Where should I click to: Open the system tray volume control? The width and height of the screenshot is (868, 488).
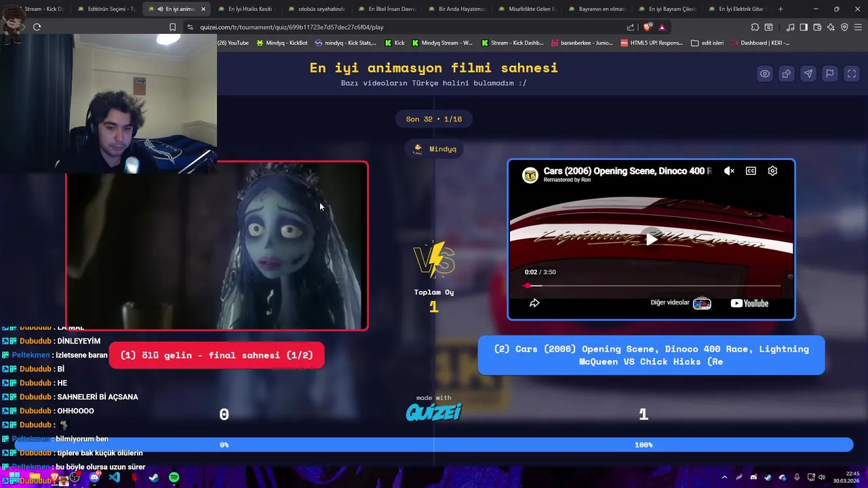coord(822,477)
